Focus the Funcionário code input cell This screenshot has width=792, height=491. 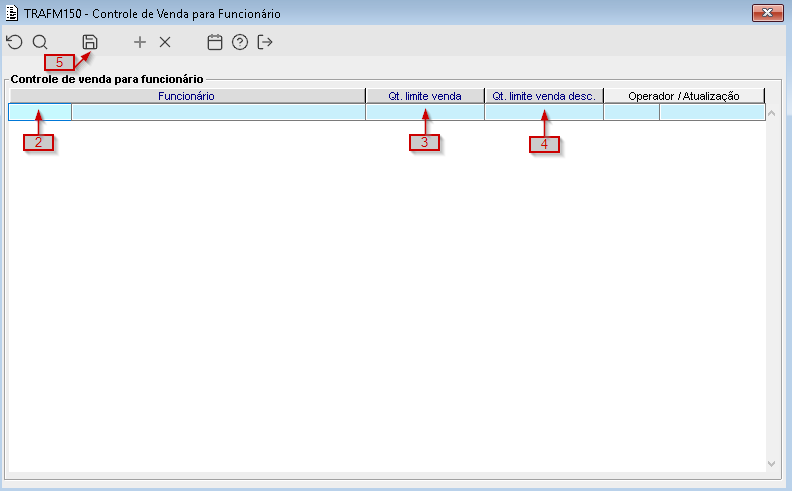point(40,112)
